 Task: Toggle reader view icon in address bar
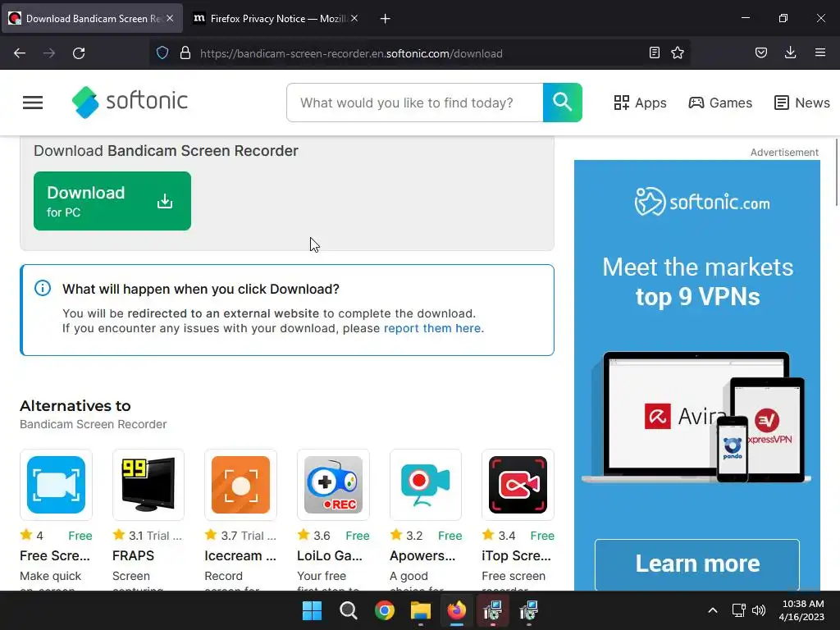pyautogui.click(x=654, y=52)
